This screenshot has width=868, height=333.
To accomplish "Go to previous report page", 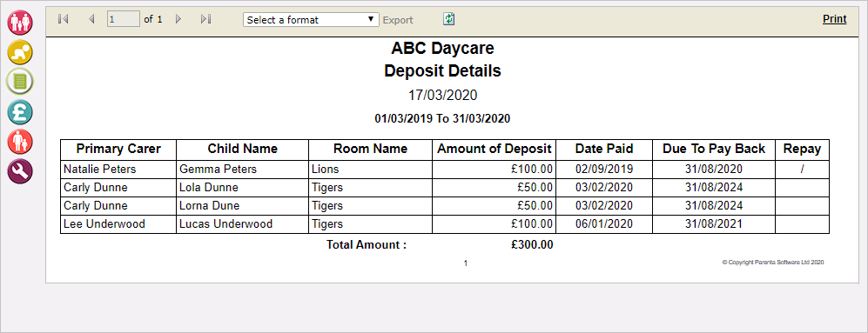I will click(x=91, y=19).
